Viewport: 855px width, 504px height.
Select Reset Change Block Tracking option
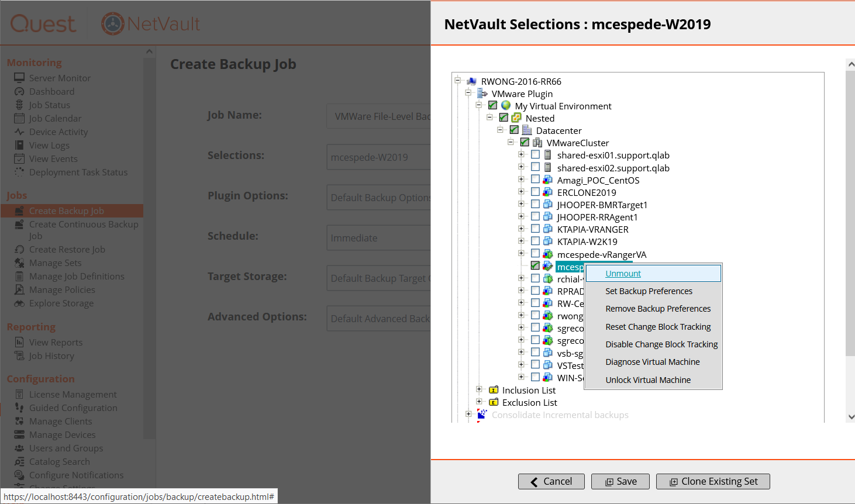pyautogui.click(x=658, y=327)
